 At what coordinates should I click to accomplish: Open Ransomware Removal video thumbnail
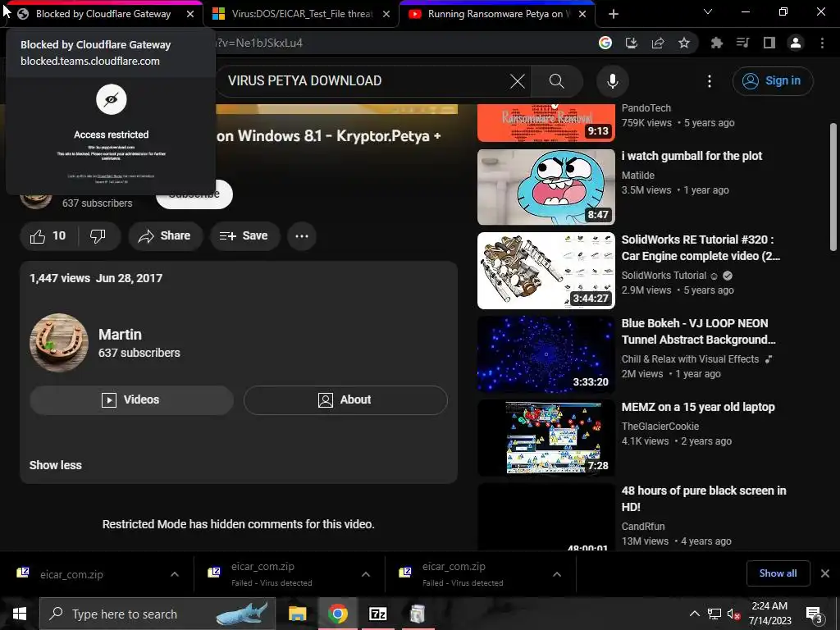(546, 123)
